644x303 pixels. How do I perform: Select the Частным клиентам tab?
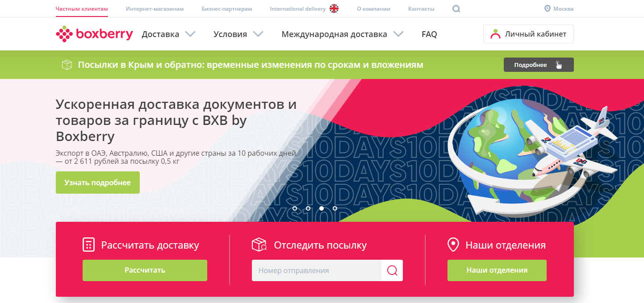click(x=82, y=8)
